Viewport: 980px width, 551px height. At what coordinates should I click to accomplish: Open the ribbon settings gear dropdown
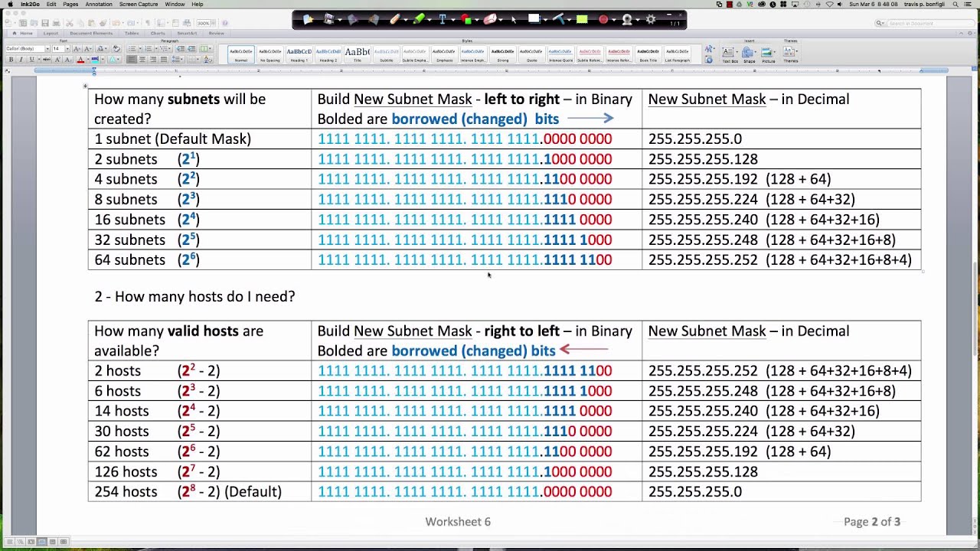pyautogui.click(x=971, y=33)
